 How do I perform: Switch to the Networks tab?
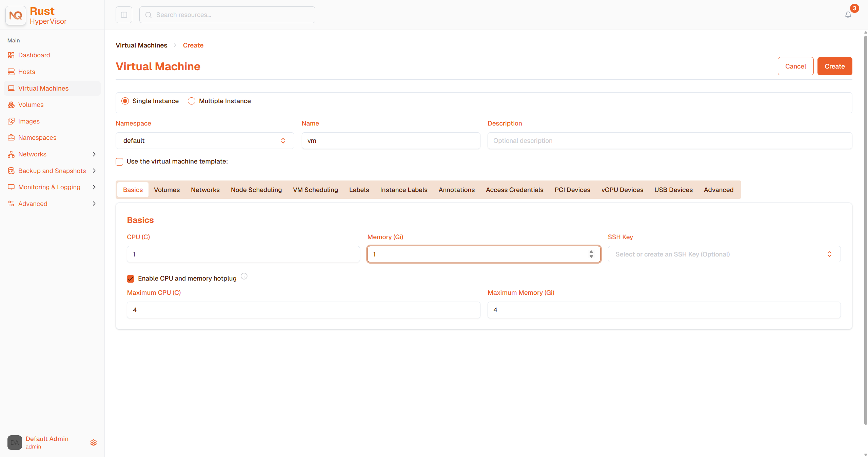(x=205, y=190)
